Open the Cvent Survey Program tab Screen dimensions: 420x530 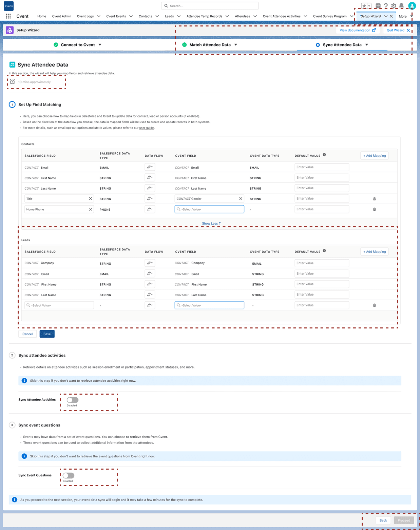(x=330, y=16)
